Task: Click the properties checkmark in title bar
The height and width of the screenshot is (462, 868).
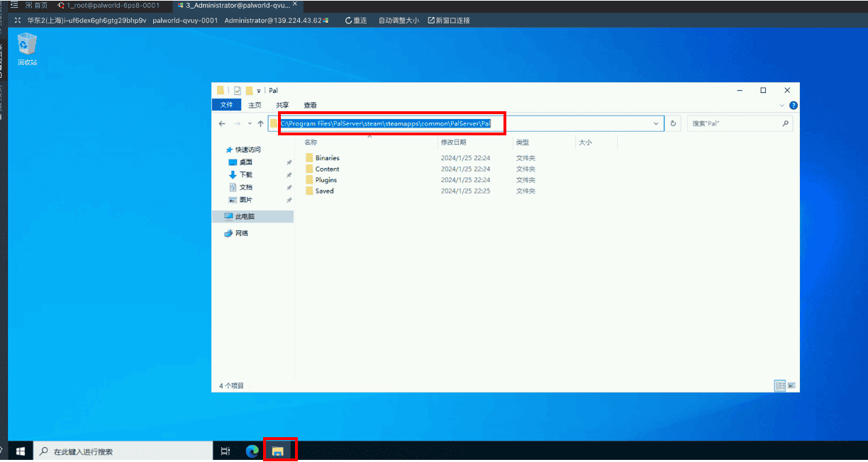Action: click(x=238, y=91)
